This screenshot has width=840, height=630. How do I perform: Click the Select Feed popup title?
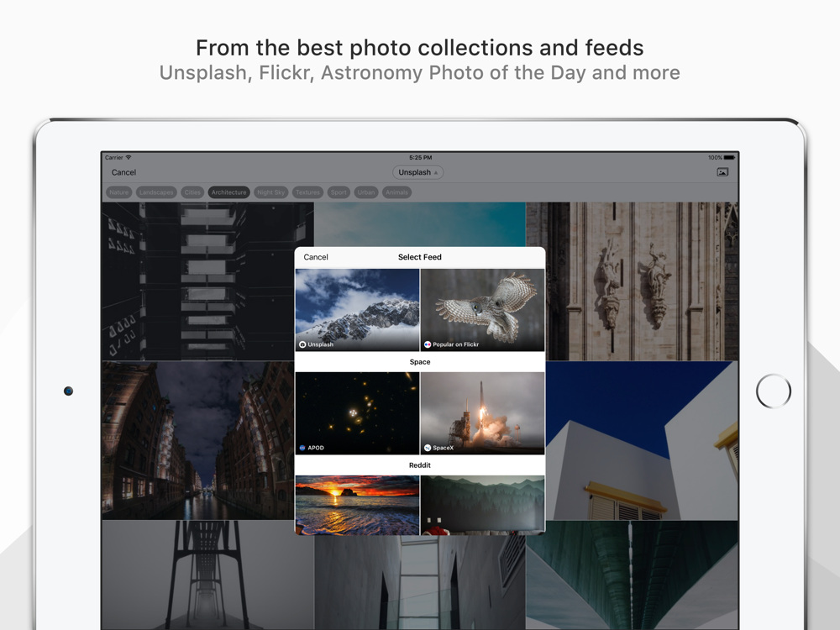point(420,257)
